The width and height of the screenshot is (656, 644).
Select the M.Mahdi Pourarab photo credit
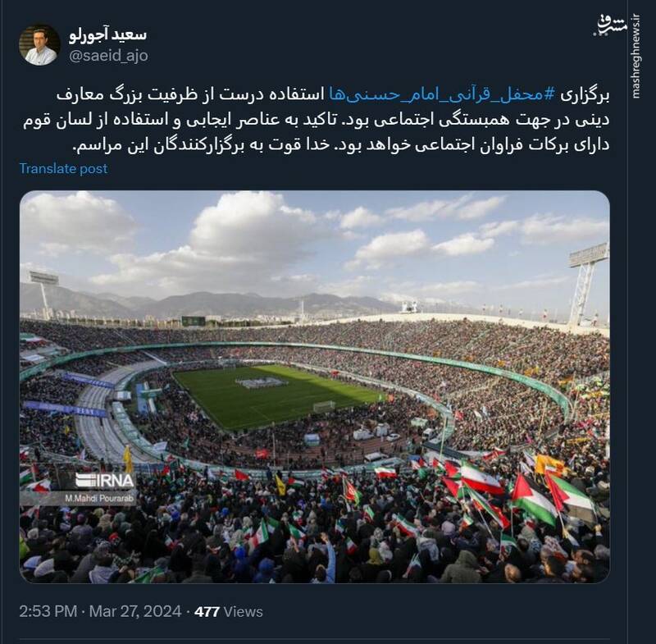pos(98,499)
